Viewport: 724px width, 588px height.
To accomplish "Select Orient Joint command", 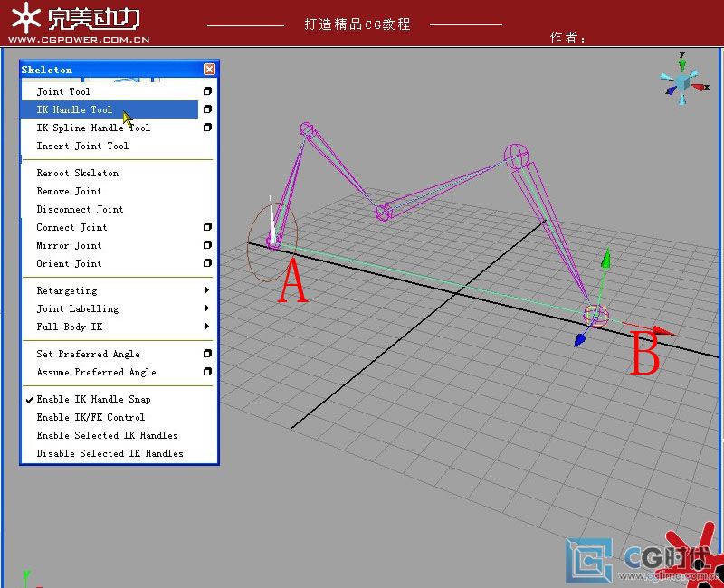I will [x=69, y=263].
